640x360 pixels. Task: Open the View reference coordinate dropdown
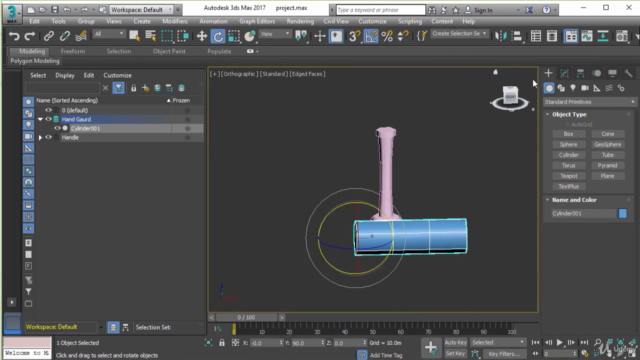[275, 34]
